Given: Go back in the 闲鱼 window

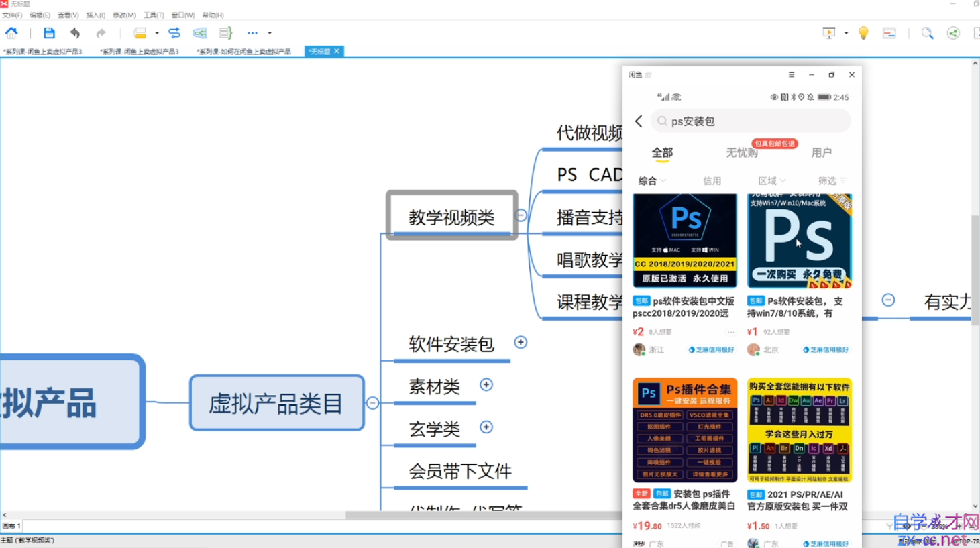Looking at the screenshot, I should click(x=639, y=121).
